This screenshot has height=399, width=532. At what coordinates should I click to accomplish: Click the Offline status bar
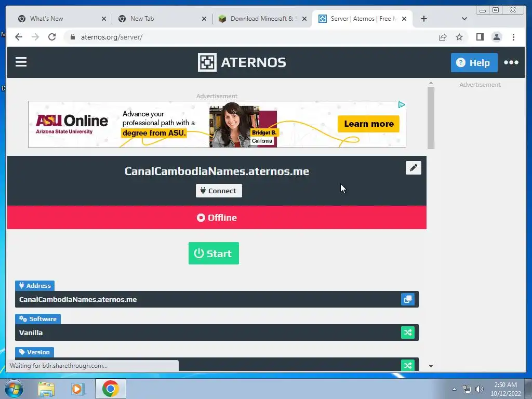click(x=217, y=218)
